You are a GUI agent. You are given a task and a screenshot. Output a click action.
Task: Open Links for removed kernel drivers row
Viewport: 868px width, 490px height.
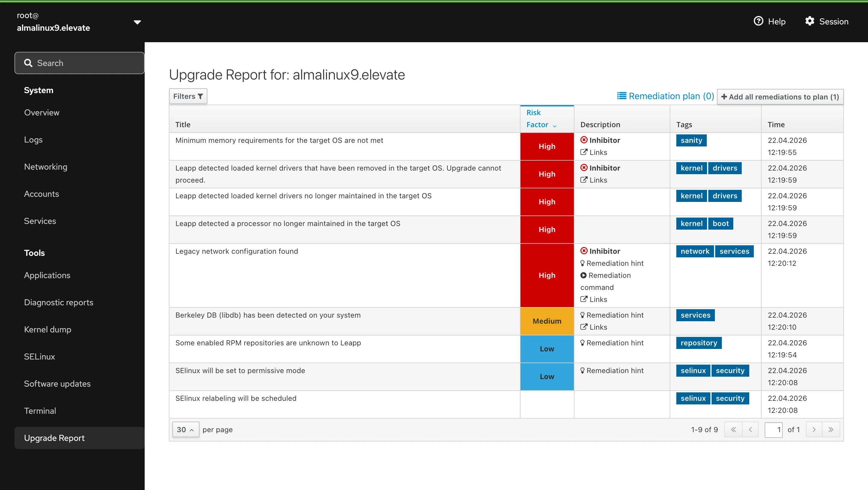point(594,180)
